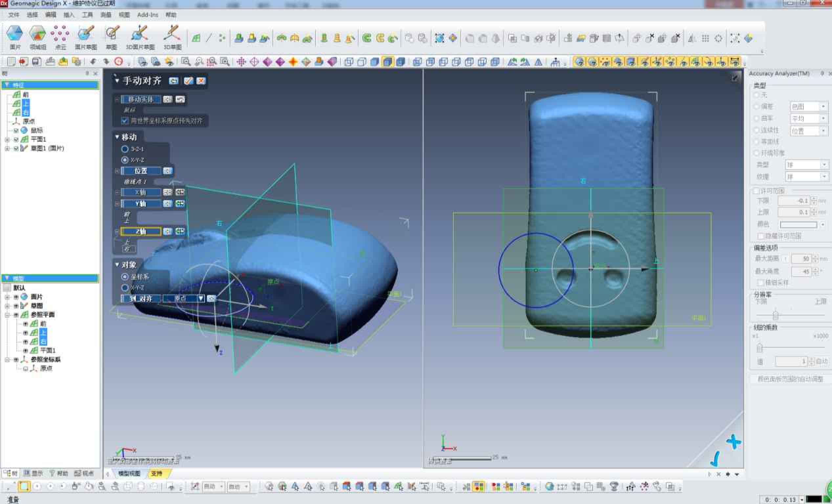Click the highlighted shaded view mode icon
This screenshot has height=504, width=832.
pos(388,62)
